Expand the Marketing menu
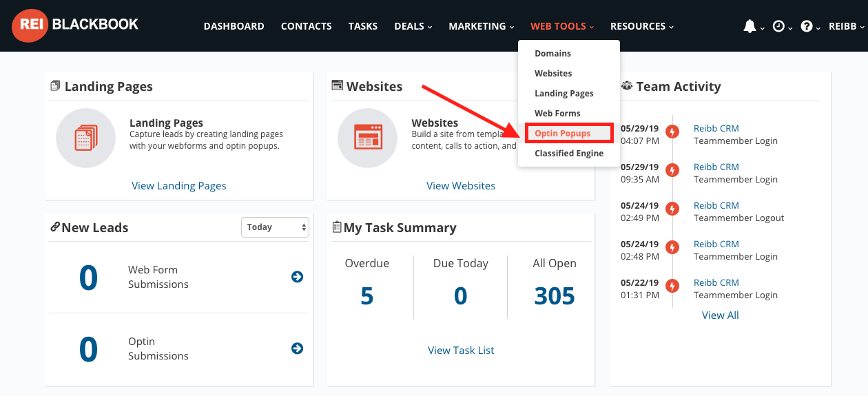The image size is (868, 396). coord(482,26)
